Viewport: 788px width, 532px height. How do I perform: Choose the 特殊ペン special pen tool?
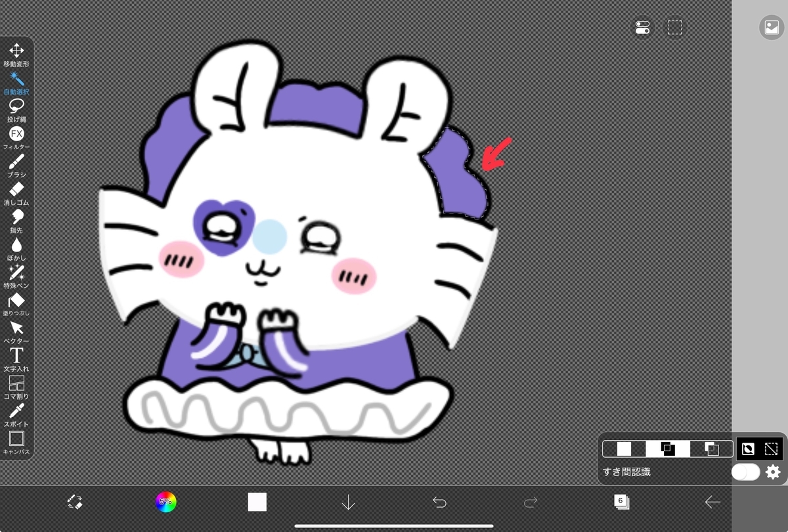coord(16,276)
